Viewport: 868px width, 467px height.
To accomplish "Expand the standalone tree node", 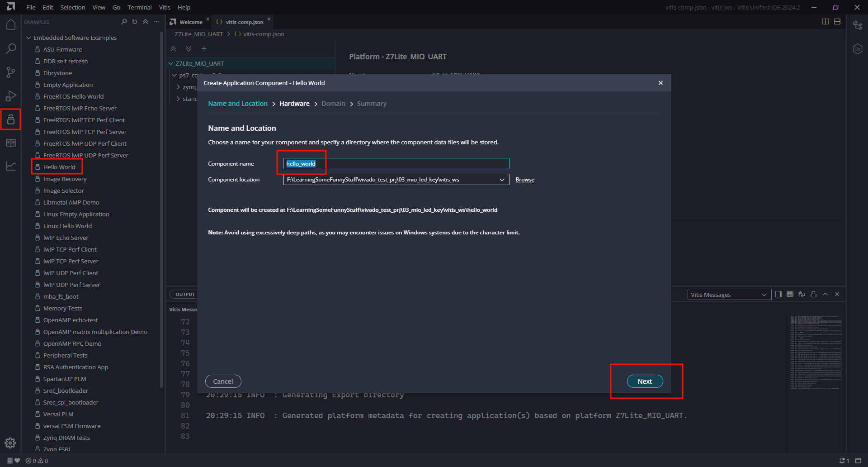I will [178, 99].
